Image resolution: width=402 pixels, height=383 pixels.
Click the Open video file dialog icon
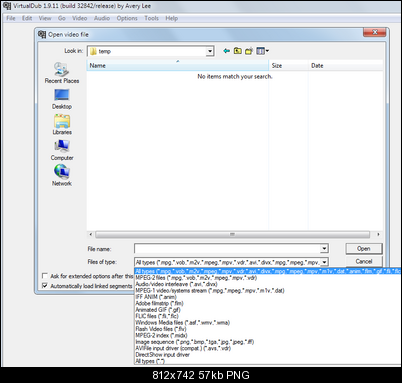pyautogui.click(x=42, y=34)
